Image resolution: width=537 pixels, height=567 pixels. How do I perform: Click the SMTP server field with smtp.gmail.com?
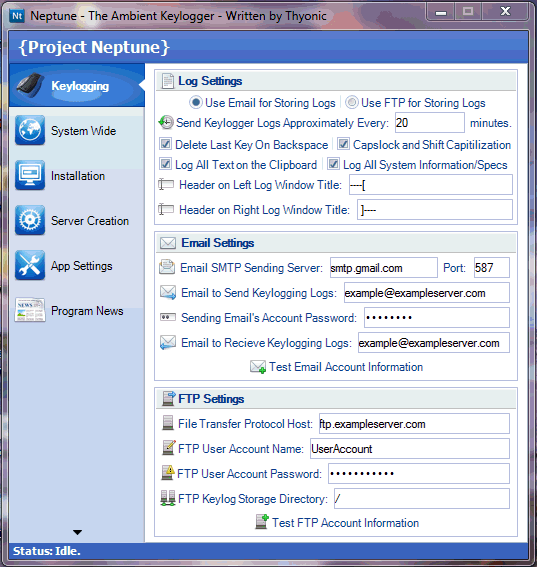pos(384,268)
